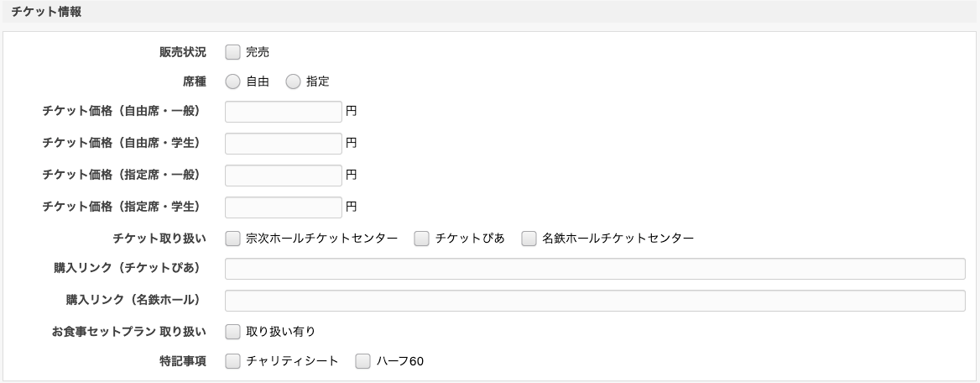980x383 pixels.
Task: Select the 指定 seat type radio button
Action: [x=293, y=81]
